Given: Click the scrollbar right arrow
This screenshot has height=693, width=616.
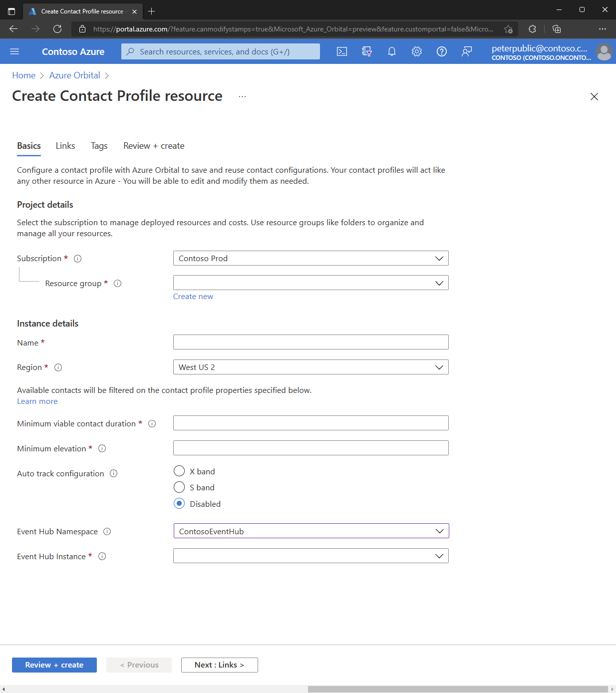Looking at the screenshot, I should tap(612, 689).
